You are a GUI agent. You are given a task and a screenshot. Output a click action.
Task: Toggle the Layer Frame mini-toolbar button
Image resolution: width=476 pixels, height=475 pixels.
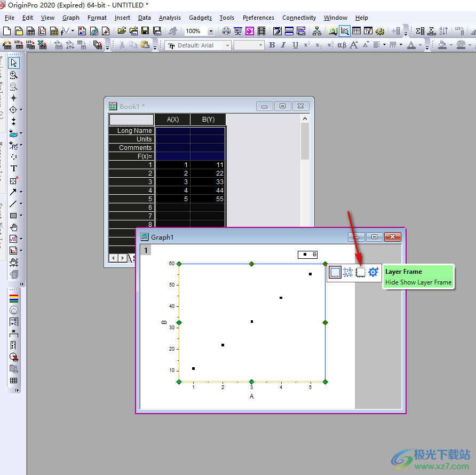click(x=360, y=272)
